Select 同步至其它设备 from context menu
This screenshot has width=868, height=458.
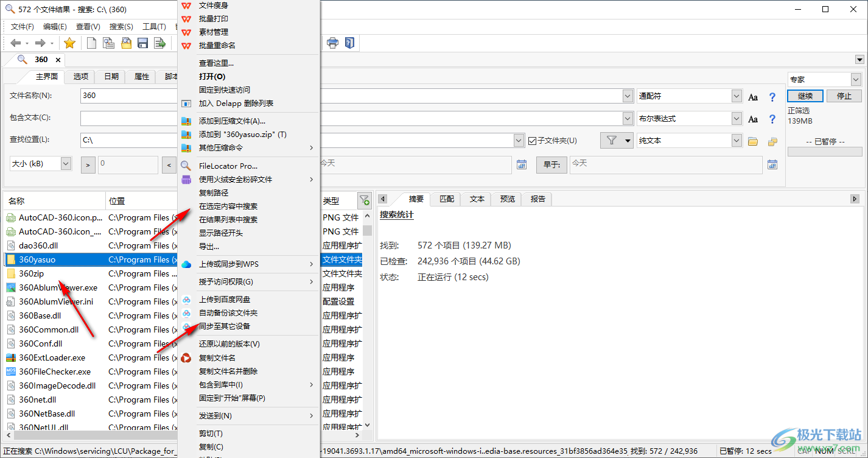tap(249, 326)
